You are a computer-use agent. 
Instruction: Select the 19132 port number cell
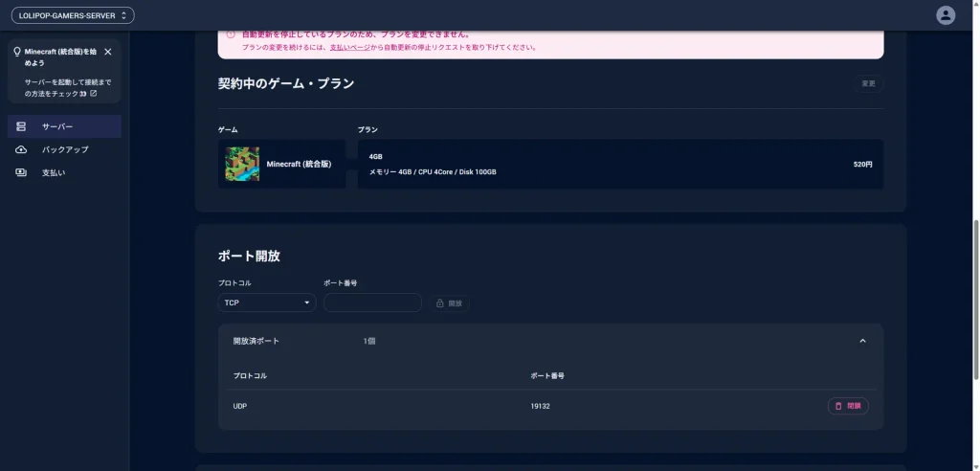pyautogui.click(x=540, y=406)
